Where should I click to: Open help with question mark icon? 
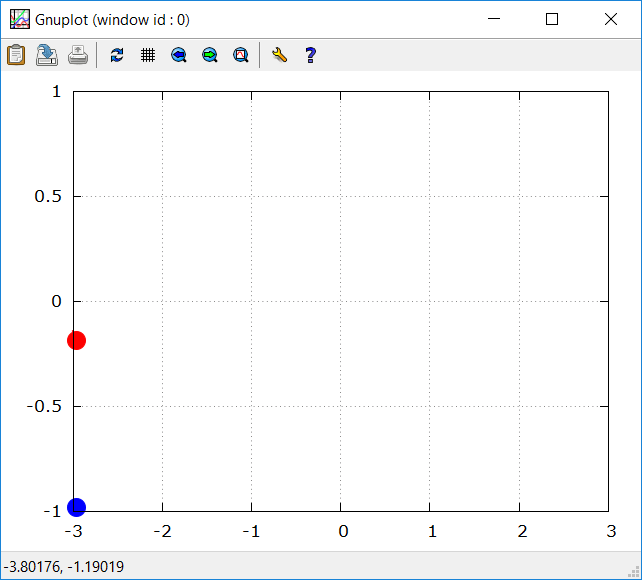tap(311, 55)
